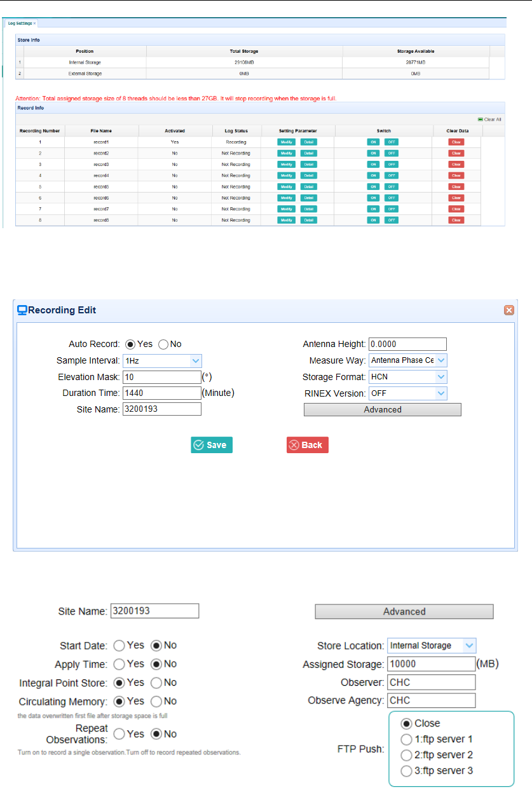Click the Recording Edit monitor icon

[22, 310]
